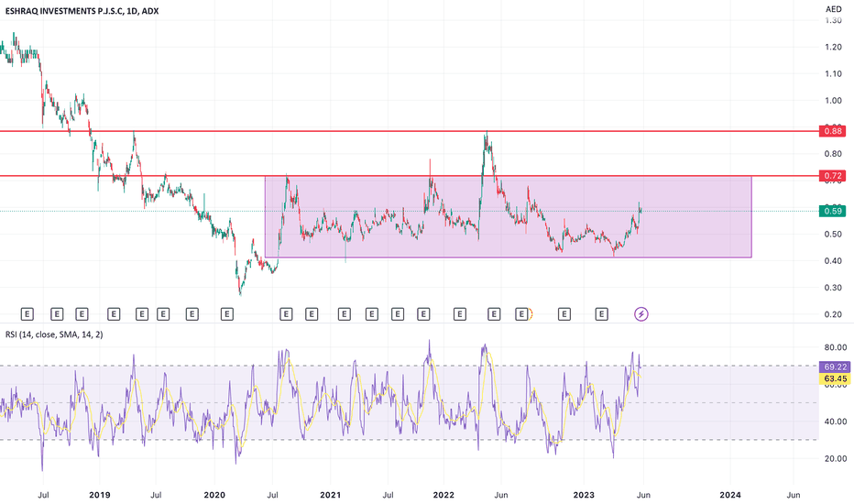Click the 1.20 value on price axis
Viewport: 854px width, 504px height.
(833, 47)
